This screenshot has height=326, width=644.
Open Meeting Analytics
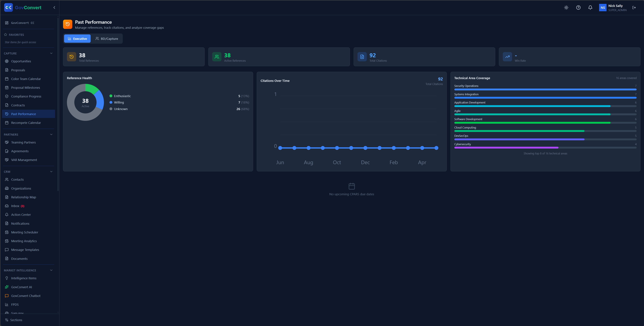coord(28,241)
